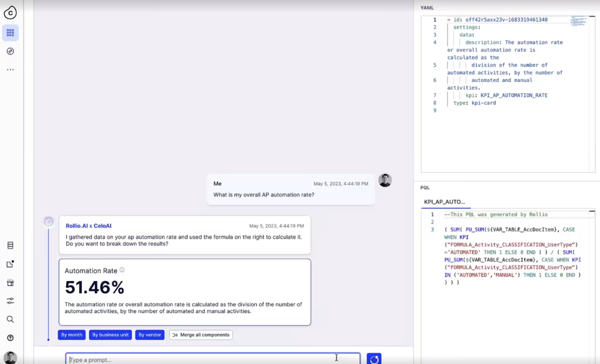Click the export share icon in sidebar
Image resolution: width=600 pixels, height=364 pixels.
[x=10, y=264]
